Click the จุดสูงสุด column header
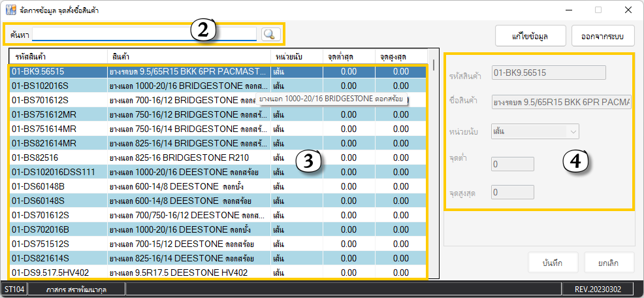The image size is (644, 298). (400, 56)
